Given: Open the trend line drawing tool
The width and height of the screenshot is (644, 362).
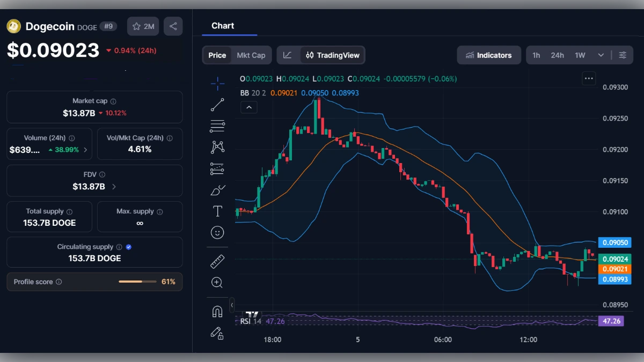Looking at the screenshot, I should [x=217, y=105].
